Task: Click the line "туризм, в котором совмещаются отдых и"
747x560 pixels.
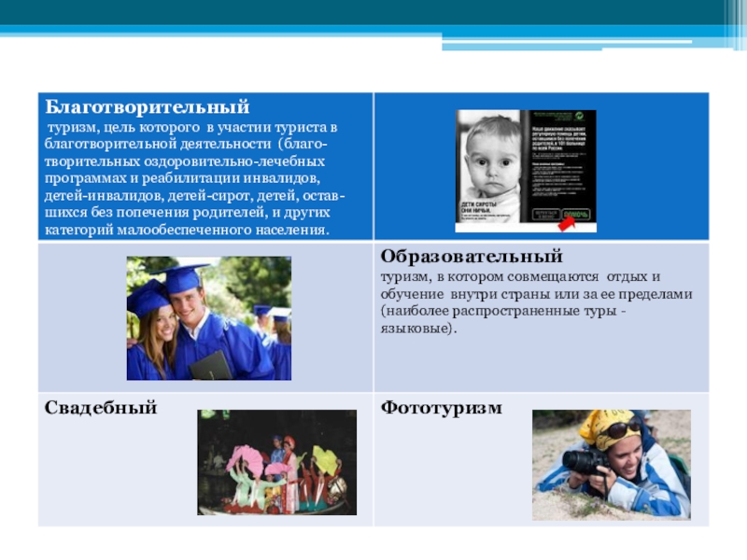Action: pyautogui.click(x=520, y=276)
